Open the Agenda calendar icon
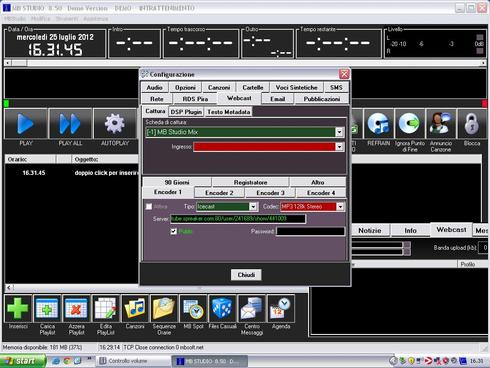The width and height of the screenshot is (490, 368). coord(281,309)
